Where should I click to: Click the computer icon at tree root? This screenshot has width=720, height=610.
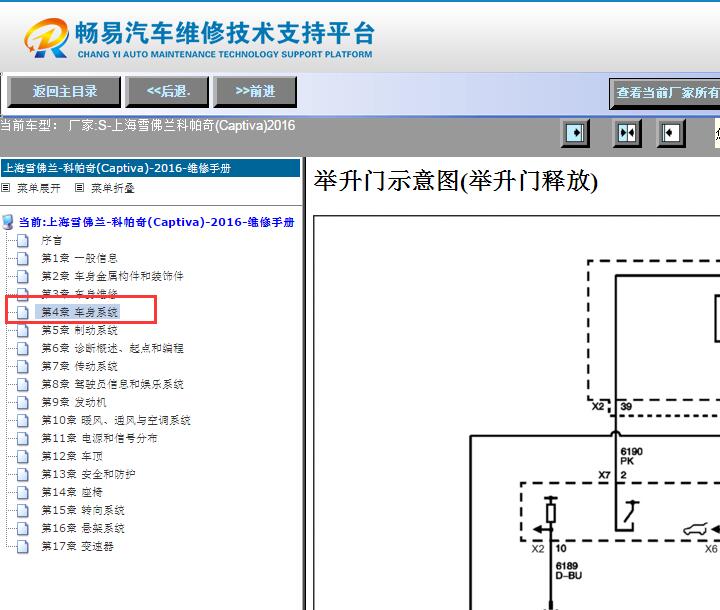pyautogui.click(x=8, y=222)
